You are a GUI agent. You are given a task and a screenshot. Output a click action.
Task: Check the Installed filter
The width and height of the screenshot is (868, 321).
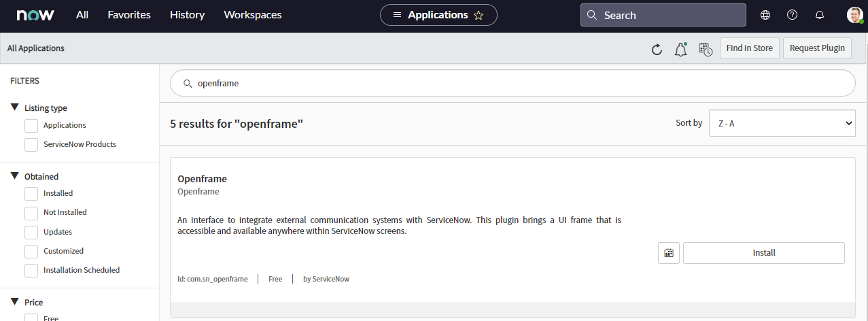coord(31,194)
